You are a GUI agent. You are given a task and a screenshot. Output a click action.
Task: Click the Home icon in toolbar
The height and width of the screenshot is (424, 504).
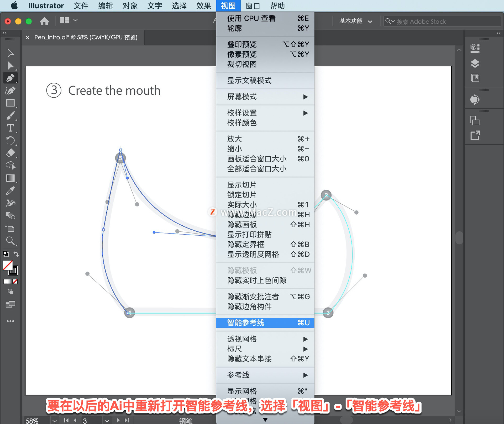tap(44, 21)
